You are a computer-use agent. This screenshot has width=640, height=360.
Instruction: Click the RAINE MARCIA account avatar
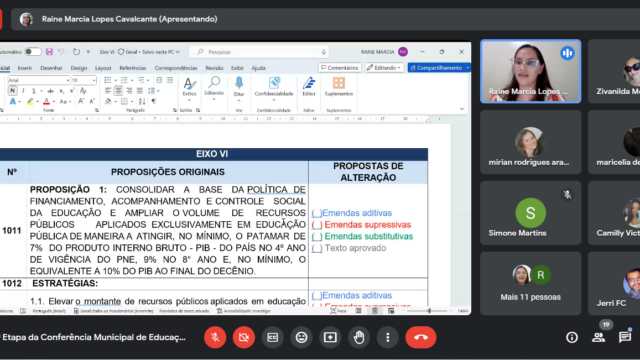click(403, 52)
